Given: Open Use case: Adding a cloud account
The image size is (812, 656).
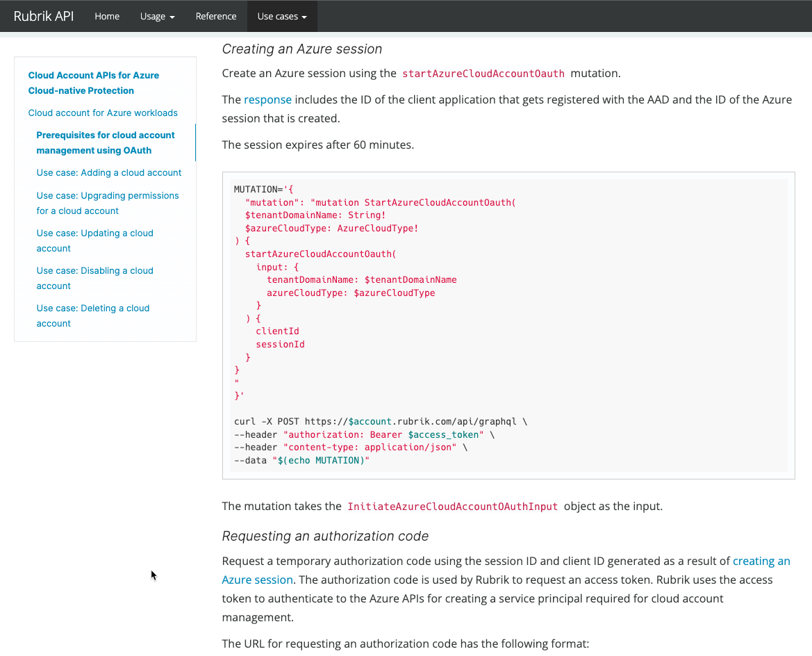Looking at the screenshot, I should tap(109, 172).
